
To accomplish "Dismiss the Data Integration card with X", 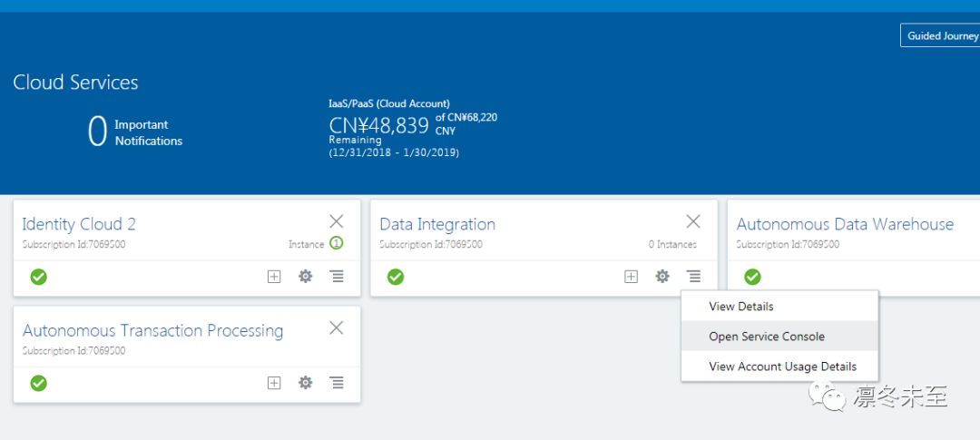I will (693, 221).
